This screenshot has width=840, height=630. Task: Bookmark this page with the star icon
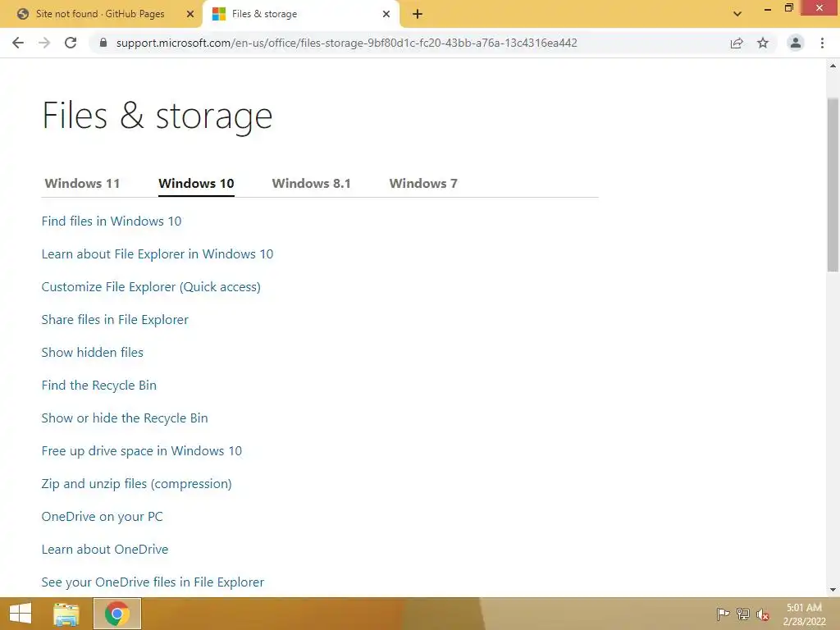tap(763, 43)
